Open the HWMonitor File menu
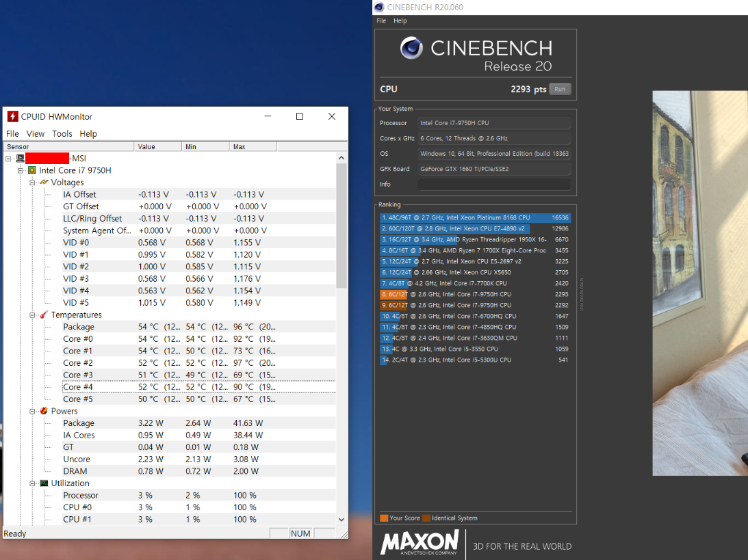748x560 pixels. [12, 133]
